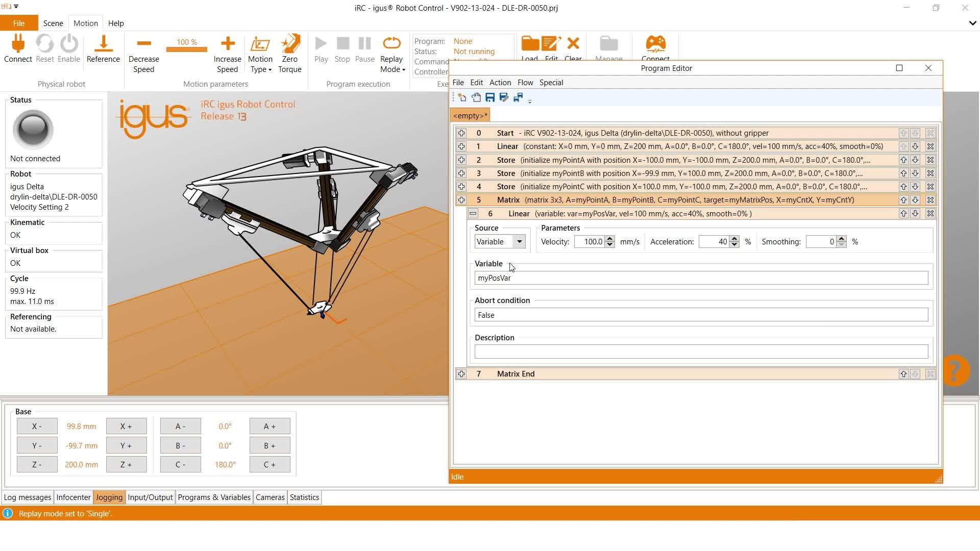This screenshot has height=551, width=980.
Task: Open the toolbar overflow options arrow
Action: point(530,101)
